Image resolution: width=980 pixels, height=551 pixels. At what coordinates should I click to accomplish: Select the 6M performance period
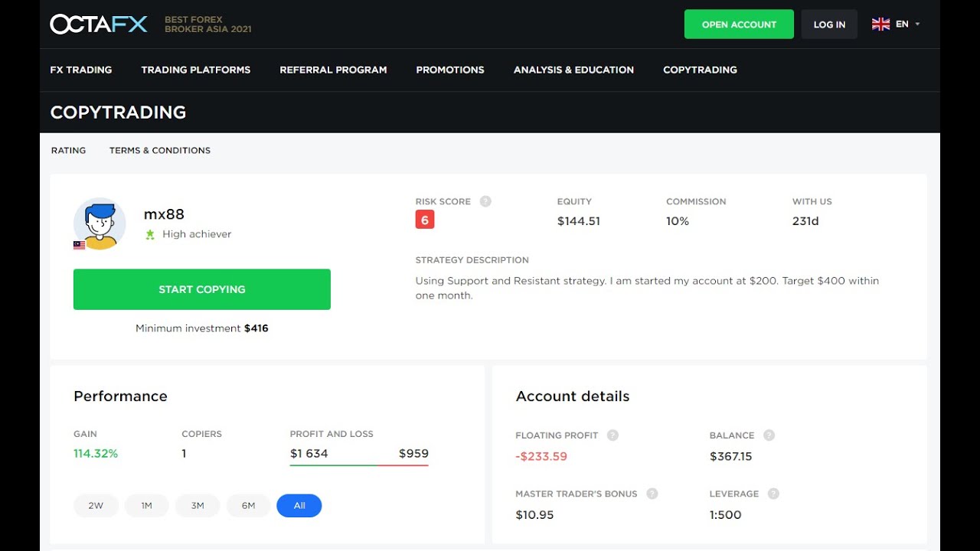(248, 506)
